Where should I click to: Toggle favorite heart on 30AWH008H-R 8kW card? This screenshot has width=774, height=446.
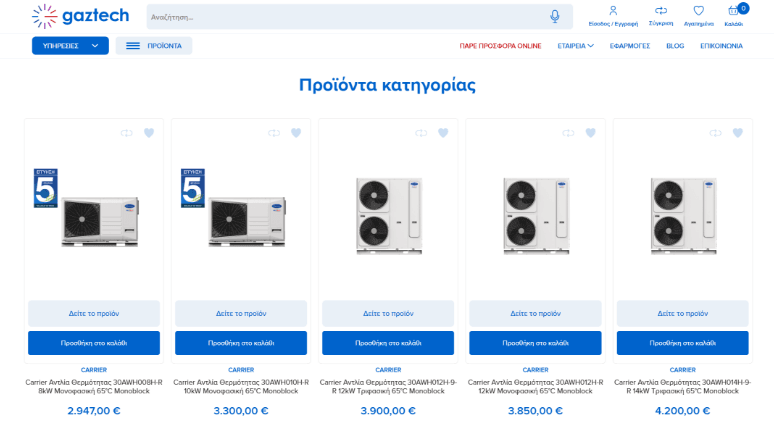coord(149,133)
